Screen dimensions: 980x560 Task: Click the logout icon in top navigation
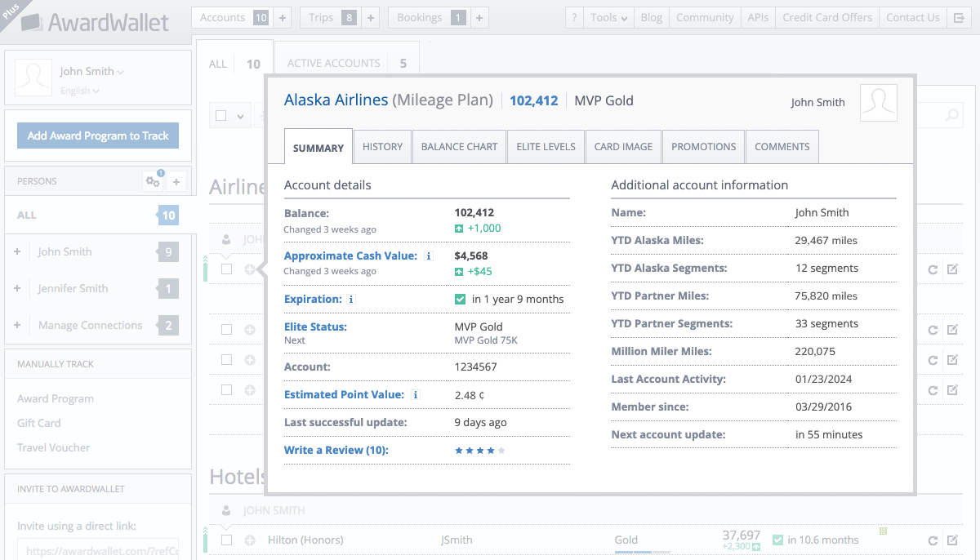tap(959, 17)
